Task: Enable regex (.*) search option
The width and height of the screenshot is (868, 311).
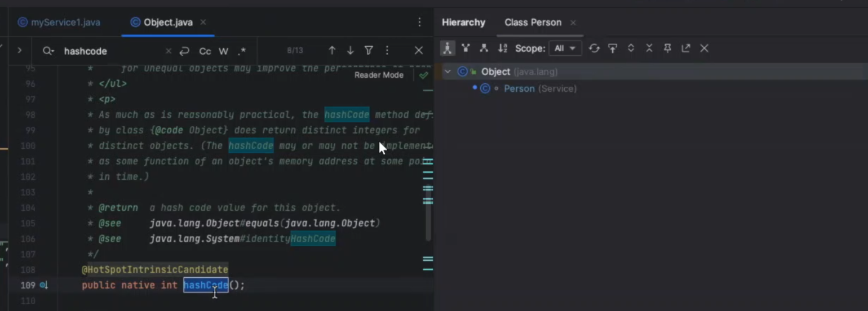Action: click(x=242, y=51)
